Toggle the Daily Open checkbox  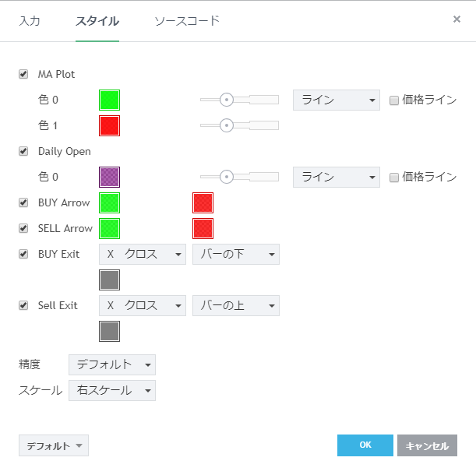[23, 151]
